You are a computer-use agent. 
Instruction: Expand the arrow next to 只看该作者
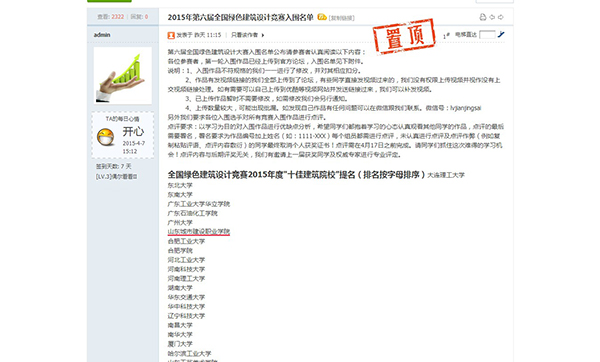(x=263, y=35)
